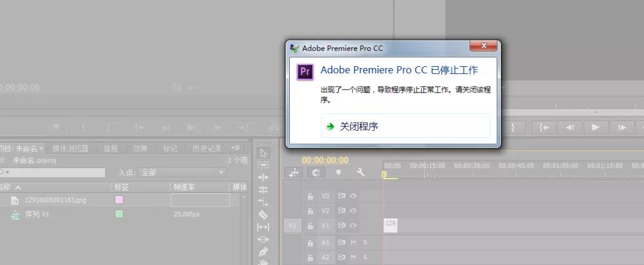Add marker in the timeline header
The height and width of the screenshot is (265, 644).
tap(339, 172)
